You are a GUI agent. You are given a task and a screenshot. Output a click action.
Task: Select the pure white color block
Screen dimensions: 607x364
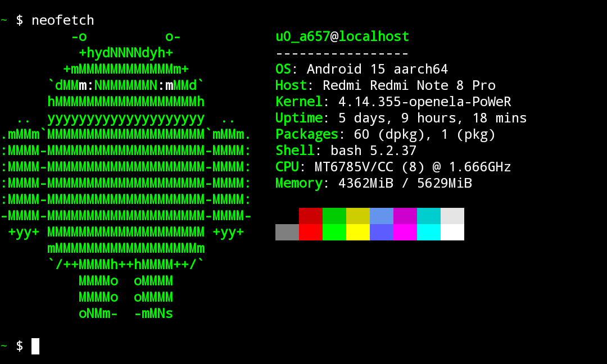[452, 232]
